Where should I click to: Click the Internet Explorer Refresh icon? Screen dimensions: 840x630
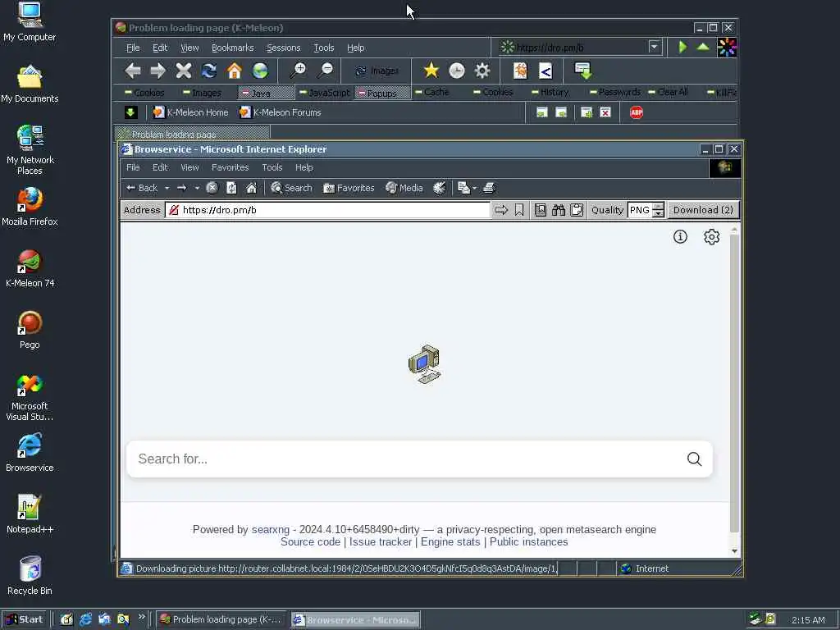231,188
